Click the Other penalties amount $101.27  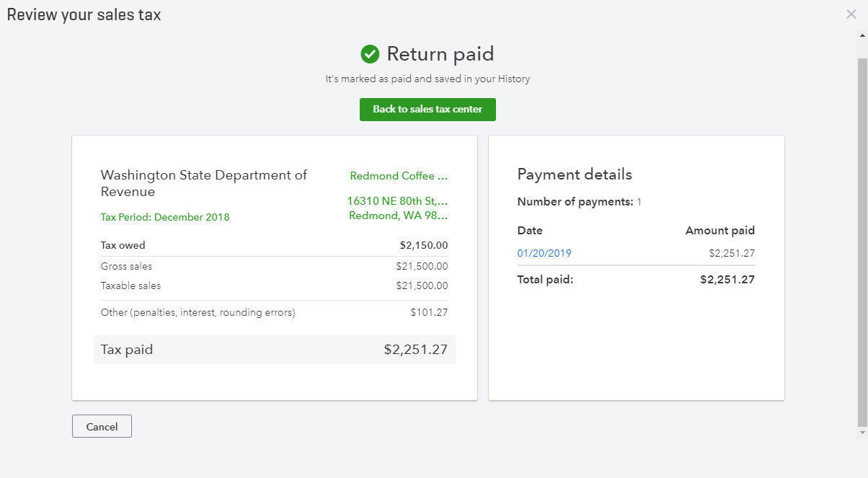(x=429, y=312)
